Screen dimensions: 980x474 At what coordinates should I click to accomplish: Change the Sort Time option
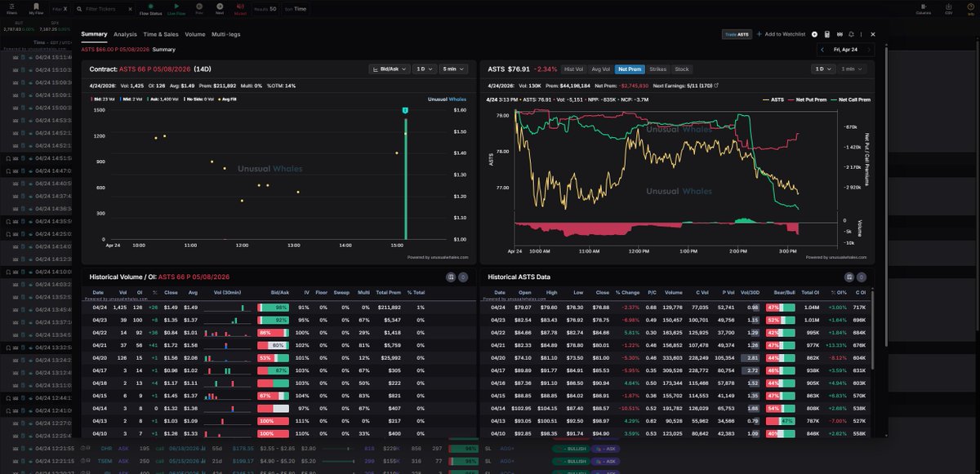(296, 9)
